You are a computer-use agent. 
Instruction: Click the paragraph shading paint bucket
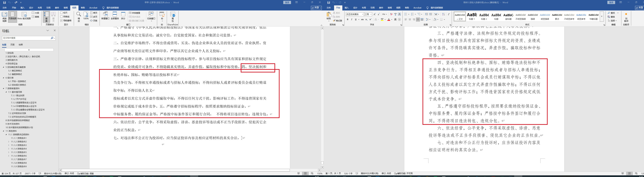pyautogui.click(x=435, y=19)
